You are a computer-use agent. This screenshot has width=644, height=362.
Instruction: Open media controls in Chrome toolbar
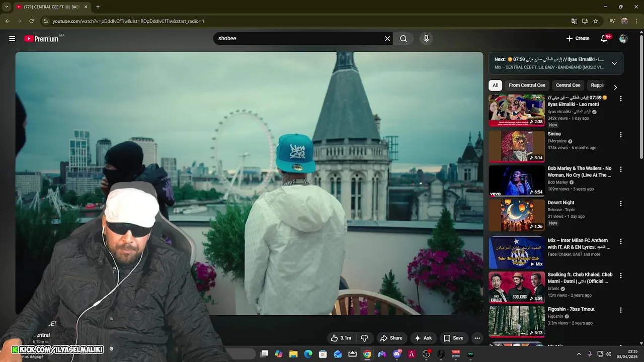pyautogui.click(x=612, y=21)
